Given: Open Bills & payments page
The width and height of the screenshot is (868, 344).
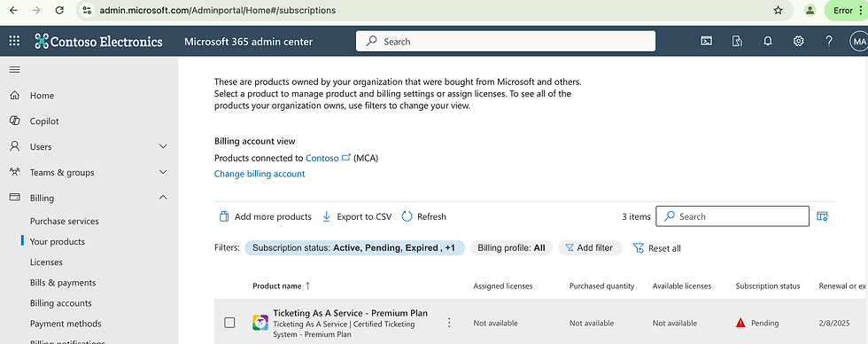Looking at the screenshot, I should [x=63, y=283].
